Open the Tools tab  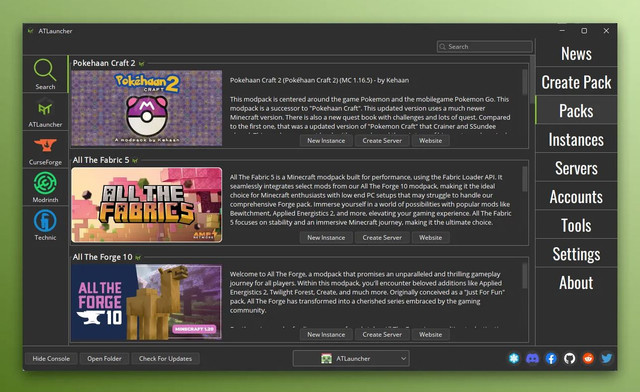point(576,225)
